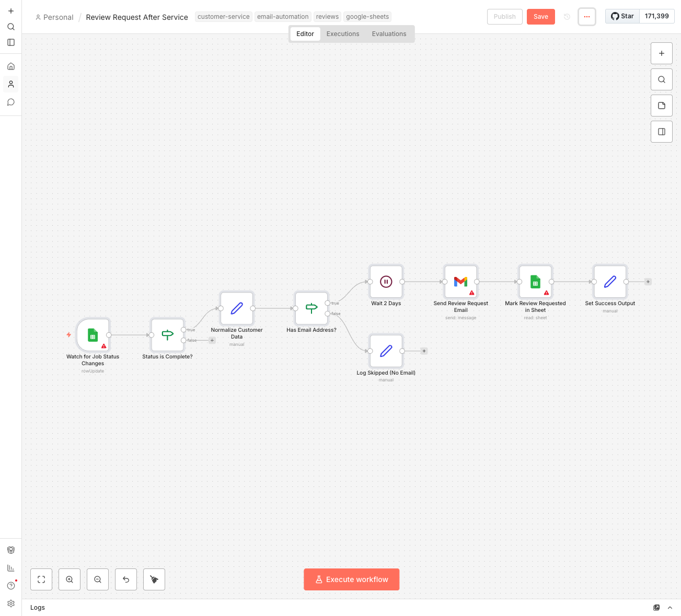Switch to the Executions tab
Screen dimensions: 681x616
(x=343, y=34)
